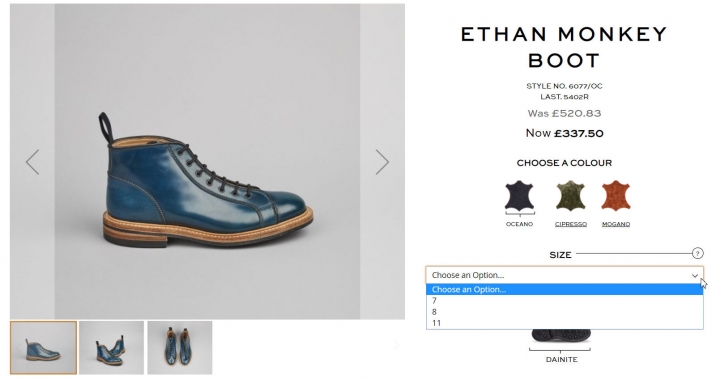Open the Mogano colour link text
Viewport: 720px width, 379px height.
(616, 224)
